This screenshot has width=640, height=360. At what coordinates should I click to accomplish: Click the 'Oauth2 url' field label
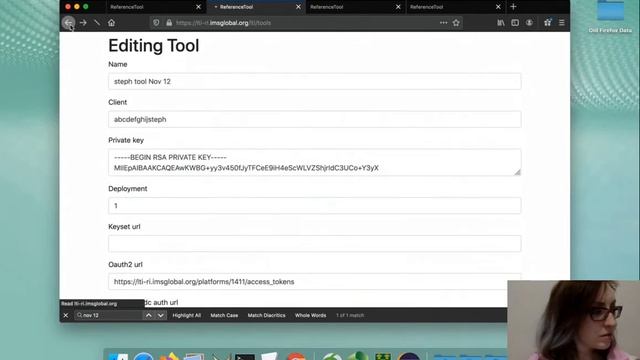pos(125,264)
